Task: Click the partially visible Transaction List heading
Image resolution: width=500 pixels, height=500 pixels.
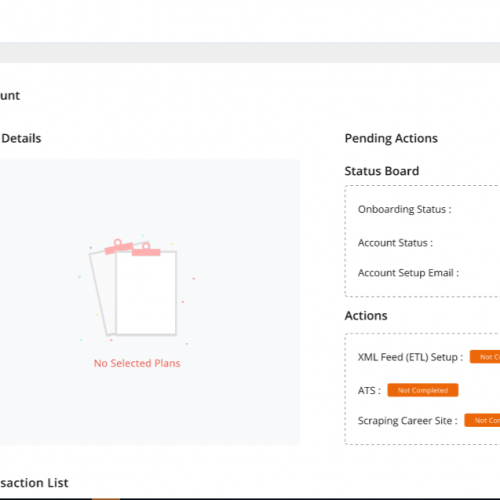Action: point(34,483)
